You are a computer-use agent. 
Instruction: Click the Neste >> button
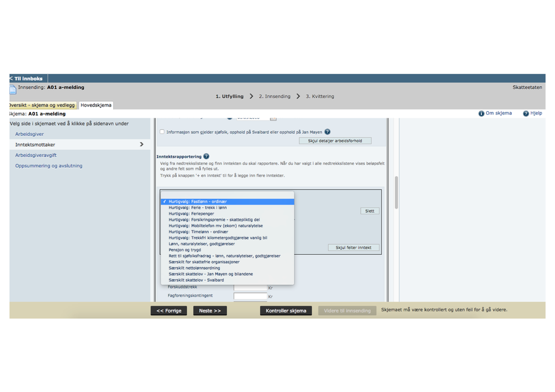tap(210, 310)
